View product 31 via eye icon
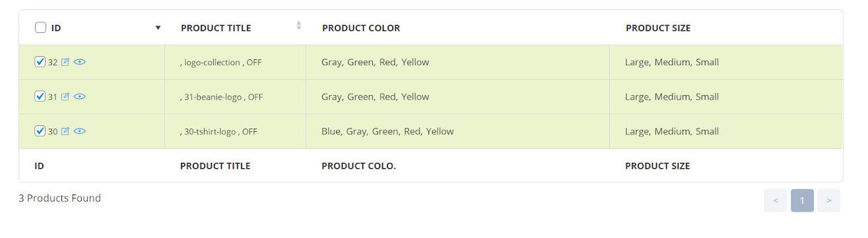This screenshot has width=868, height=238. coord(80,96)
